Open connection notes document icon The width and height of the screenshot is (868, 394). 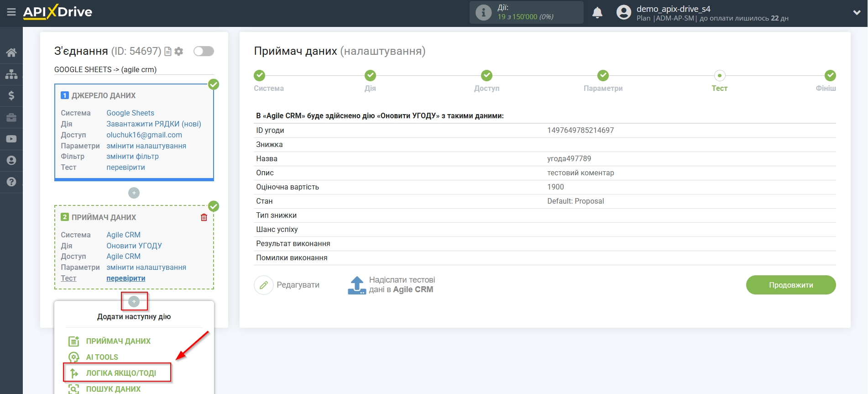(x=168, y=52)
